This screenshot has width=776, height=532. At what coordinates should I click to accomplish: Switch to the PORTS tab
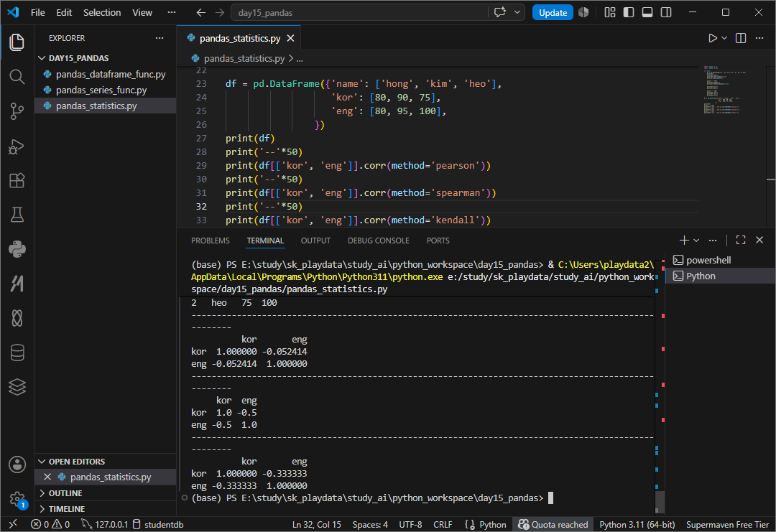(438, 241)
